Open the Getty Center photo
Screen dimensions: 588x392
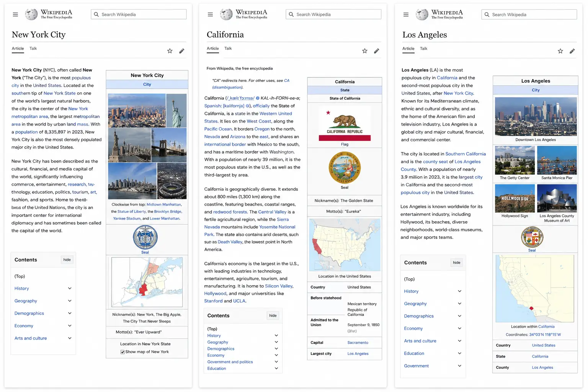click(515, 160)
